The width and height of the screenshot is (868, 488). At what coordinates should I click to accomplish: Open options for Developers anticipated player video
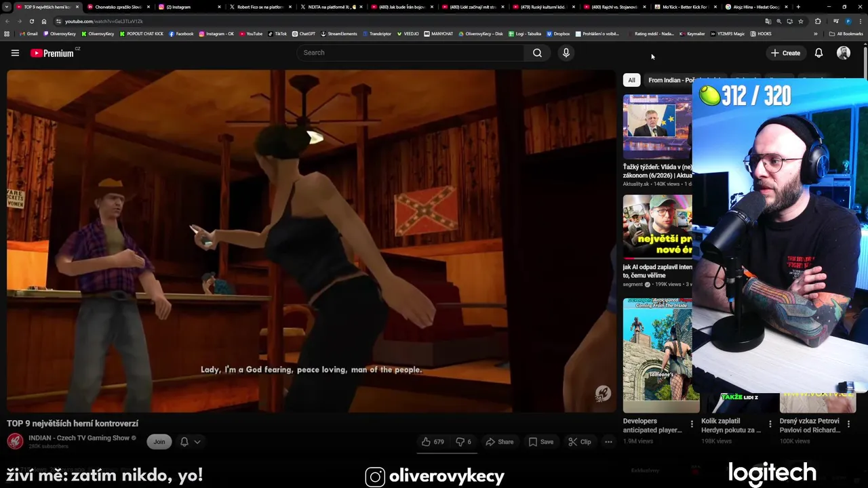coord(692,424)
